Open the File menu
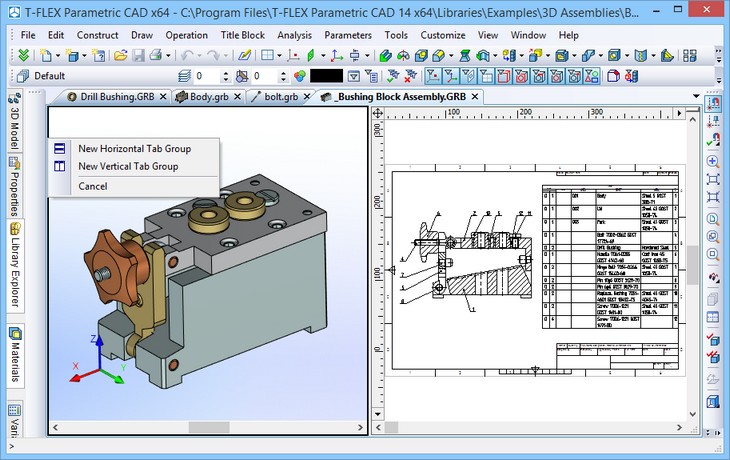 tap(28, 35)
